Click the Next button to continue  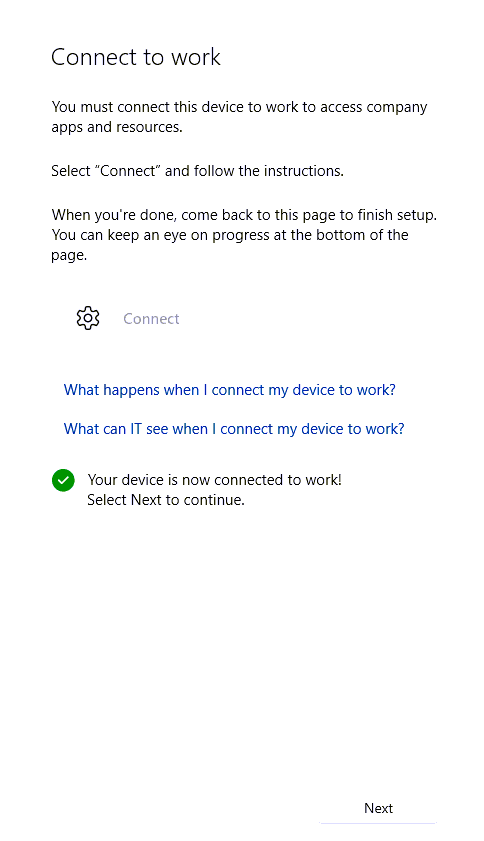click(x=378, y=808)
